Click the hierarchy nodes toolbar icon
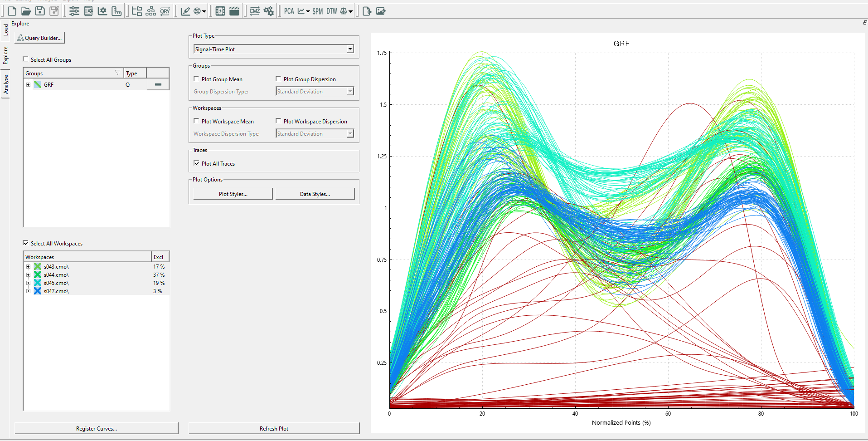Screen dimensions: 868x441 coord(151,11)
